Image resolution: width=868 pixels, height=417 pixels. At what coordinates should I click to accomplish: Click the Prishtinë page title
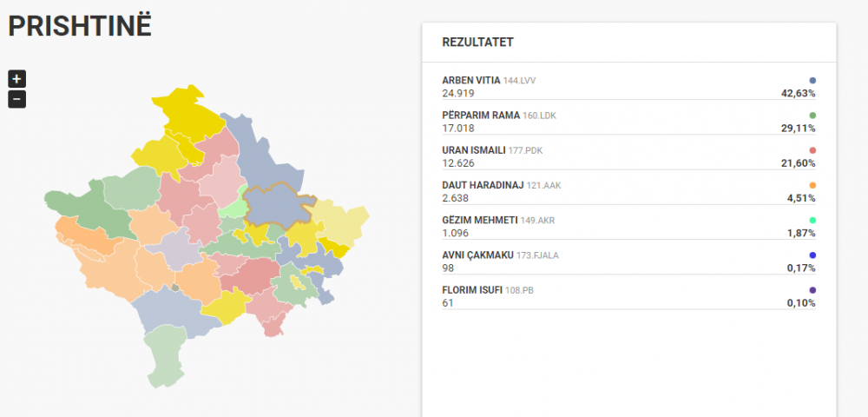pyautogui.click(x=80, y=26)
